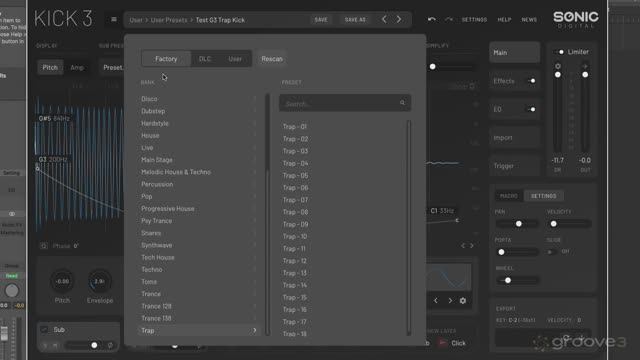Click the icon right of Sub slider
The image size is (640, 360).
(110, 345)
